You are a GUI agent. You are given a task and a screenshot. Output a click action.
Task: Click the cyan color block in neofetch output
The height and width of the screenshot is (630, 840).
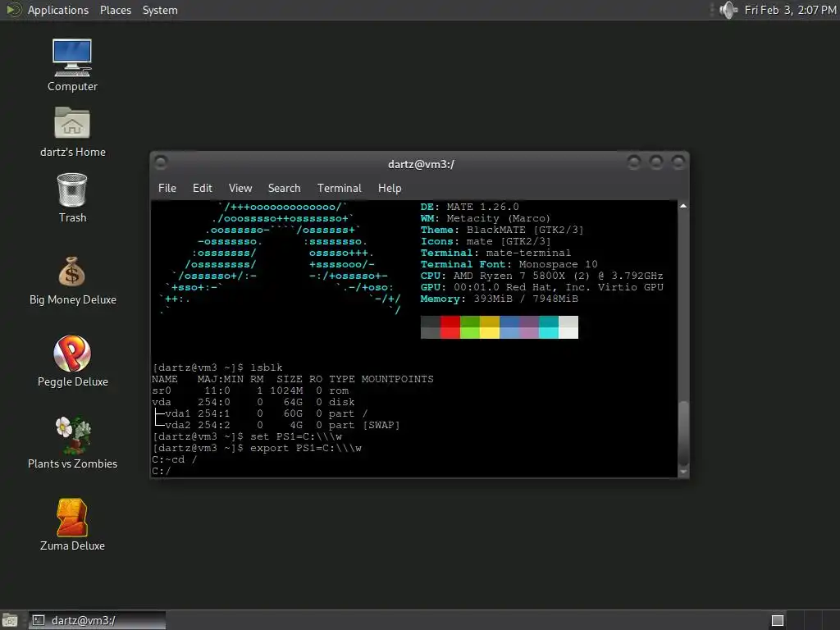(549, 326)
